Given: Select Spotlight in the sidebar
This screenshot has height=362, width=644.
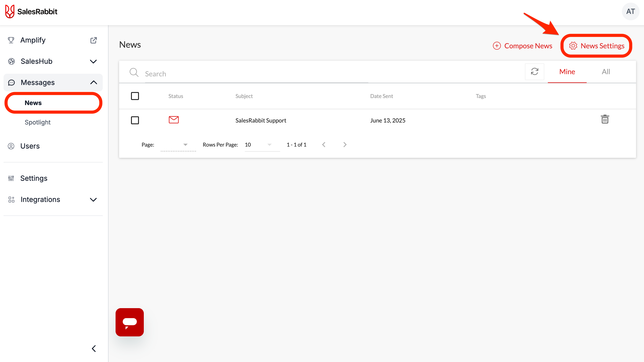Looking at the screenshot, I should tap(37, 122).
